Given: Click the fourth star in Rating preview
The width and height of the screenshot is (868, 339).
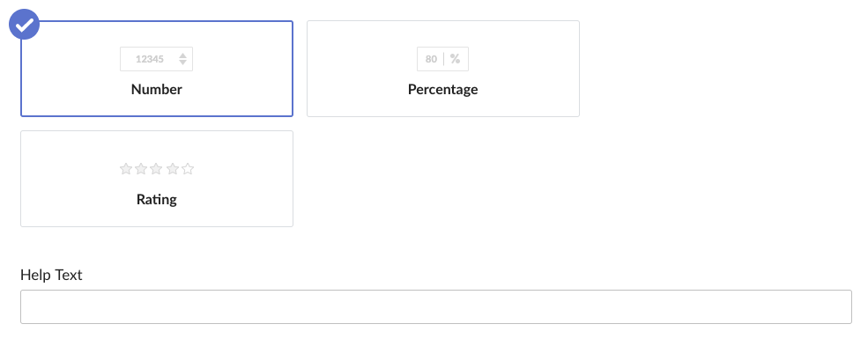Looking at the screenshot, I should point(172,169).
